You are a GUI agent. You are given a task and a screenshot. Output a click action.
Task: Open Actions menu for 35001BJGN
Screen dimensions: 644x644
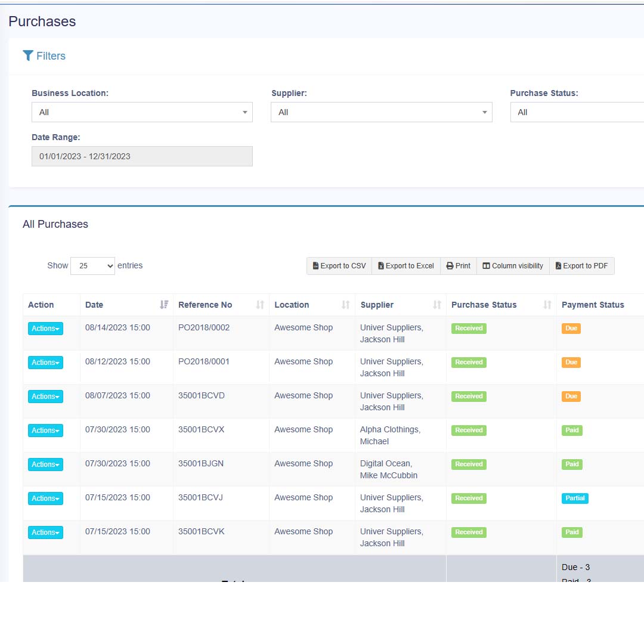45,465
